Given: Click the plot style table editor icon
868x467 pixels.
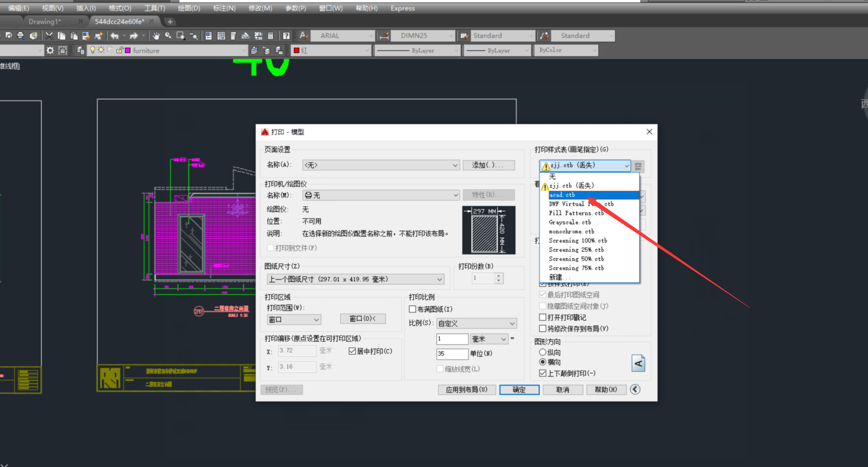Looking at the screenshot, I should tap(638, 166).
